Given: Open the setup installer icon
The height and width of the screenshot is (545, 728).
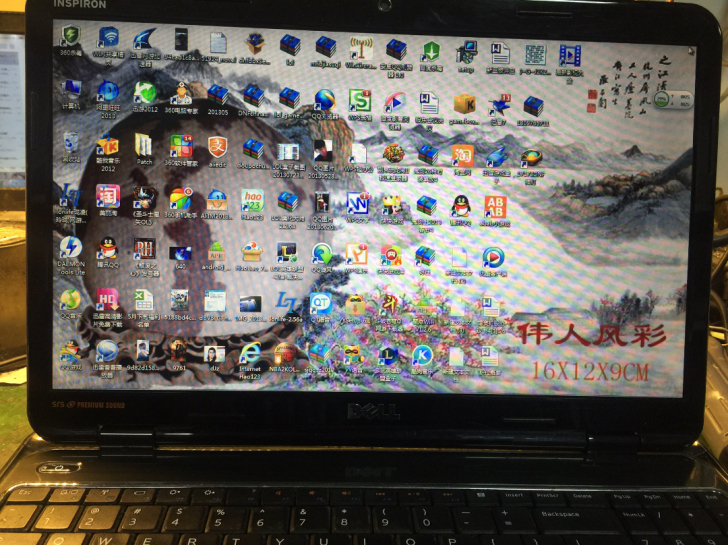Looking at the screenshot, I should point(466,53).
